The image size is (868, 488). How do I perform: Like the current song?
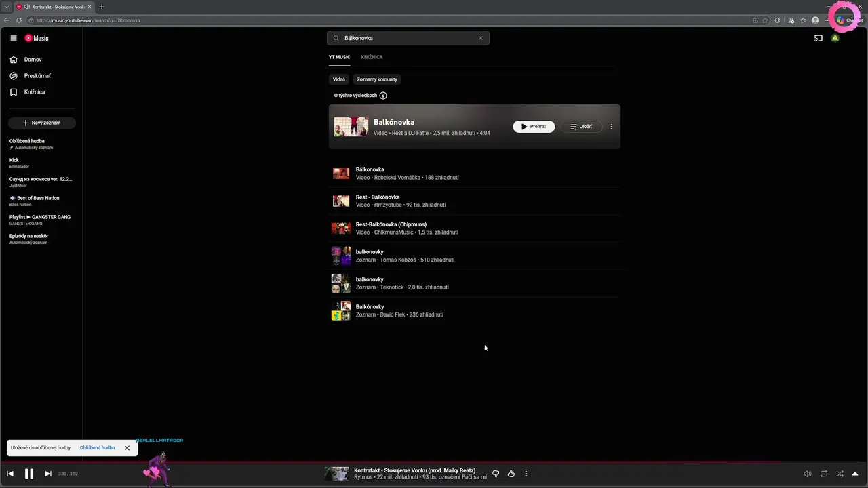pyautogui.click(x=511, y=474)
